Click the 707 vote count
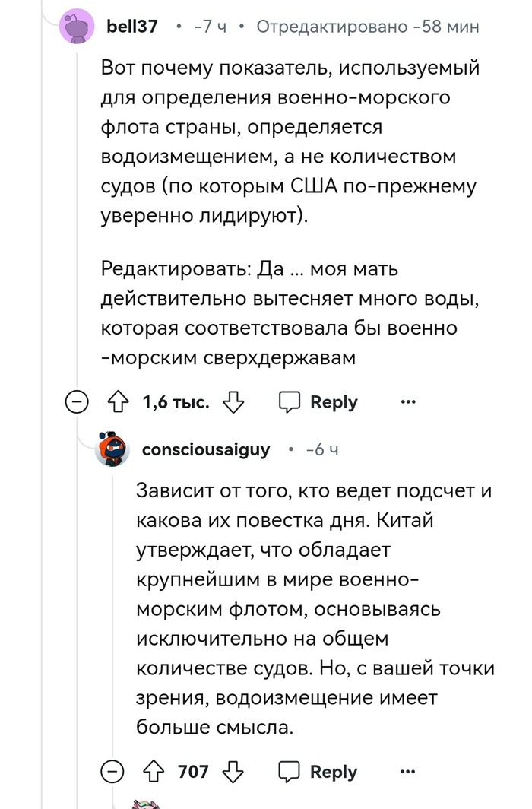Screen dimensions: 532x809 (193, 772)
